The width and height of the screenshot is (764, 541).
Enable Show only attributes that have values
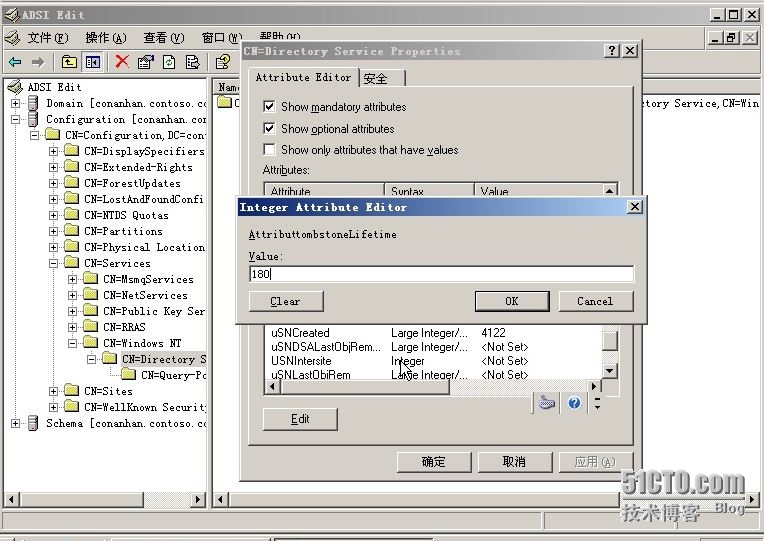pyautogui.click(x=269, y=149)
